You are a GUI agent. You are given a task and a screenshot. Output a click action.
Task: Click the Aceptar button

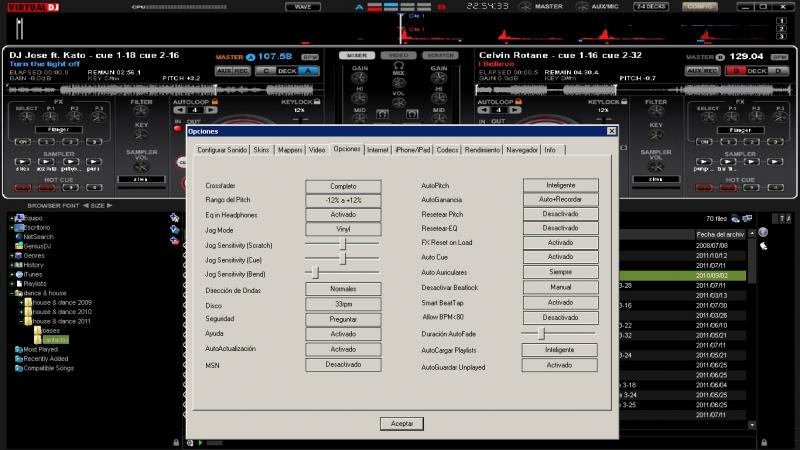click(402, 423)
